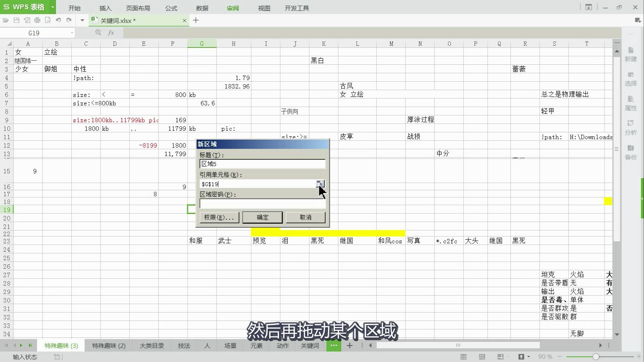Image resolution: width=644 pixels, height=362 pixels.
Task: Select the 特殊趣味 (2) sheet tab
Action: (x=109, y=346)
